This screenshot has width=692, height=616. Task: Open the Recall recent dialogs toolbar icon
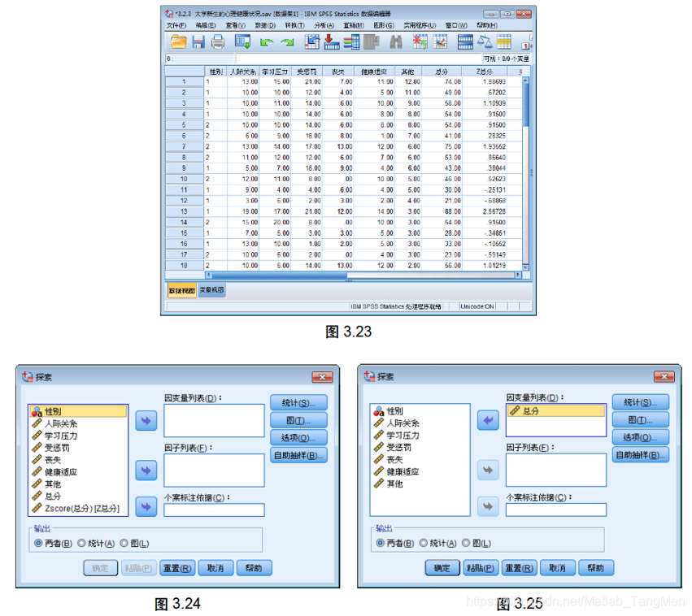[243, 42]
